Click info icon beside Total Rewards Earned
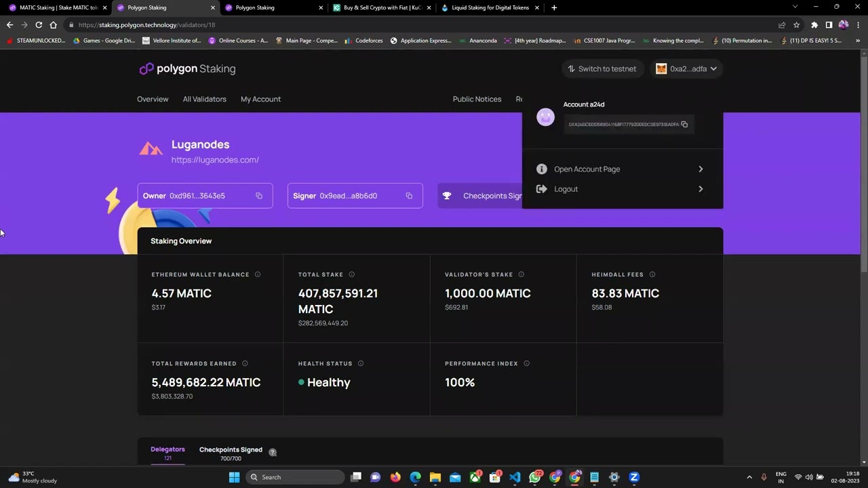Viewport: 868px width, 488px height. (x=245, y=363)
